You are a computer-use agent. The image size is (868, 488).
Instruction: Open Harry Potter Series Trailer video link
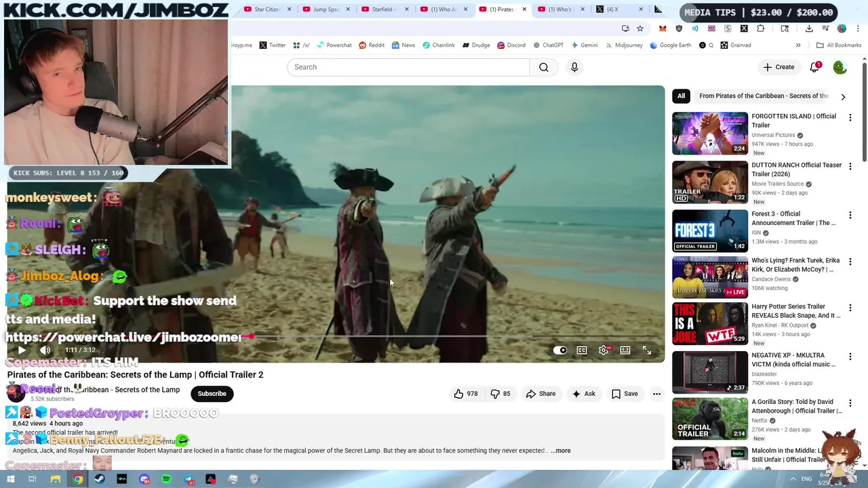(795, 311)
